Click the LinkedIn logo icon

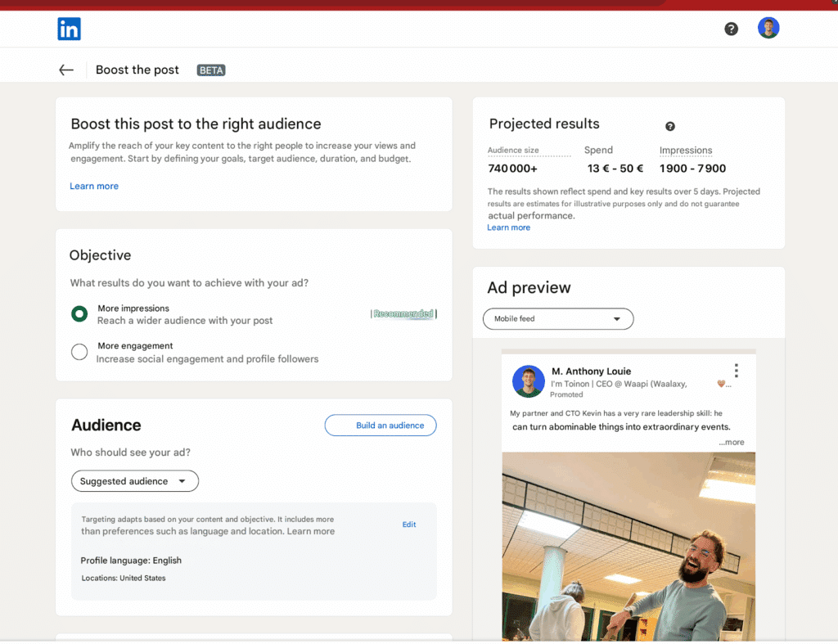(69, 28)
